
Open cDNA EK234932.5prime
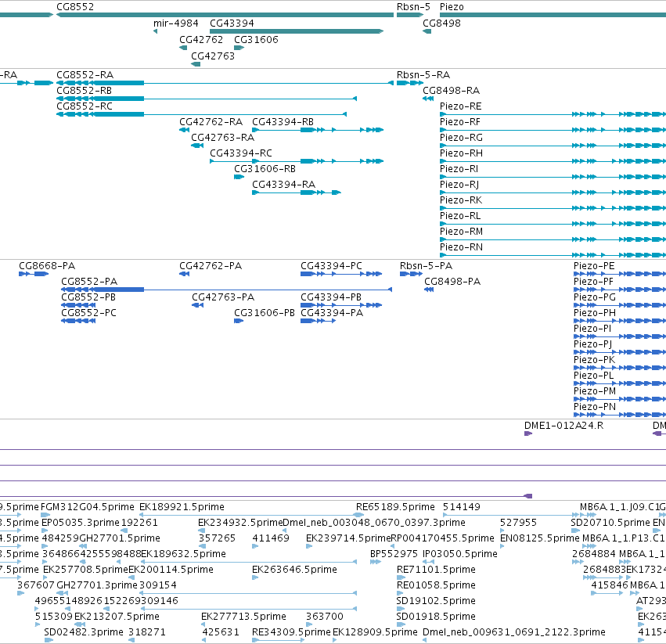coord(240,523)
